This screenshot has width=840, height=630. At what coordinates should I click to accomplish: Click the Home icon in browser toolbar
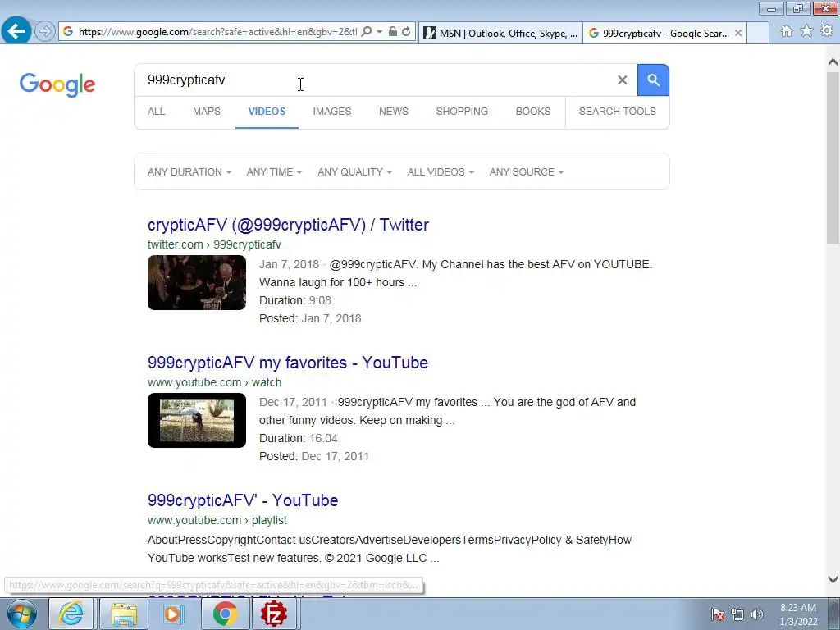coord(787,32)
